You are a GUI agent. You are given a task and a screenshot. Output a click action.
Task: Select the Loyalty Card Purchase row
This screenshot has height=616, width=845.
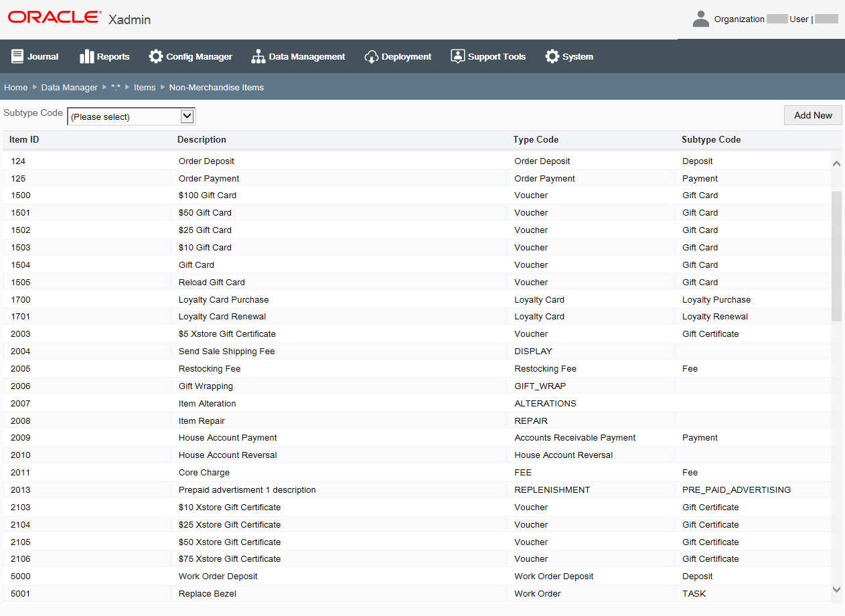click(416, 299)
